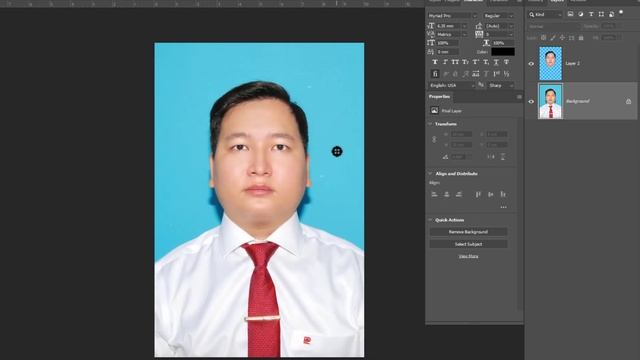Collapse the Quick Actions section
The width and height of the screenshot is (640, 360).
pos(430,220)
